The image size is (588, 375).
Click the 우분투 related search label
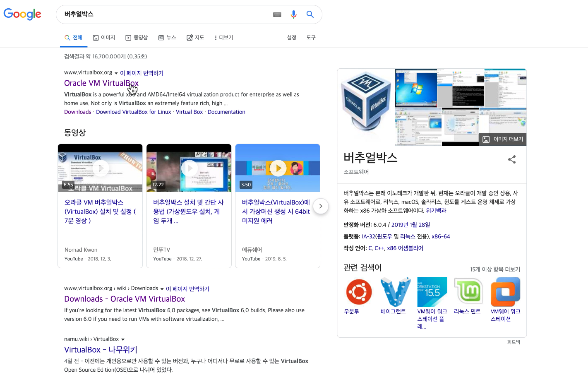352,312
